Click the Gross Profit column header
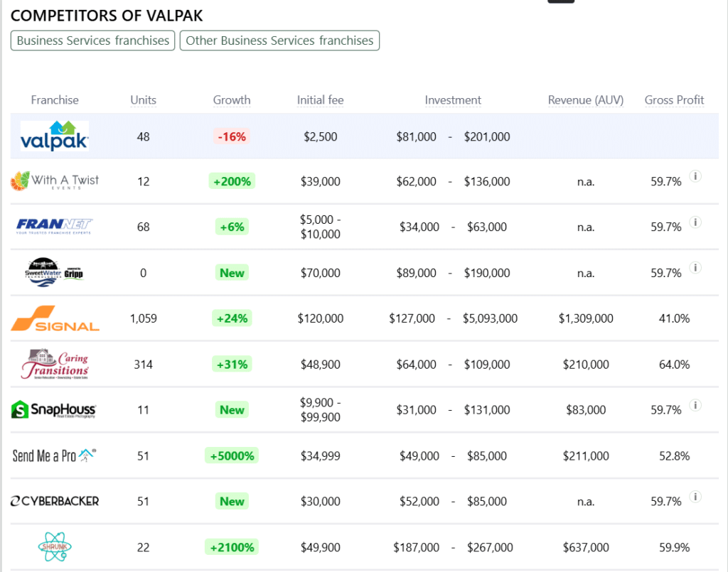Screen dimensions: 728x572 pyautogui.click(x=674, y=99)
